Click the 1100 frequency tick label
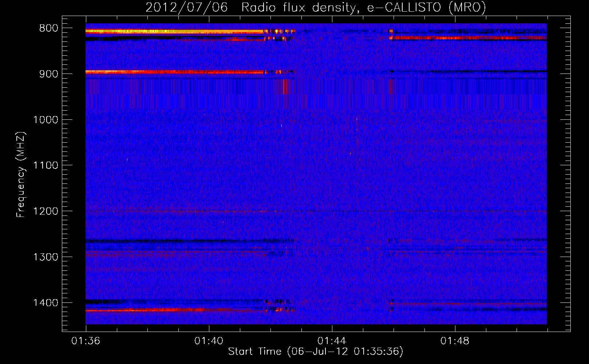This screenshot has height=364, width=589. tap(46, 166)
